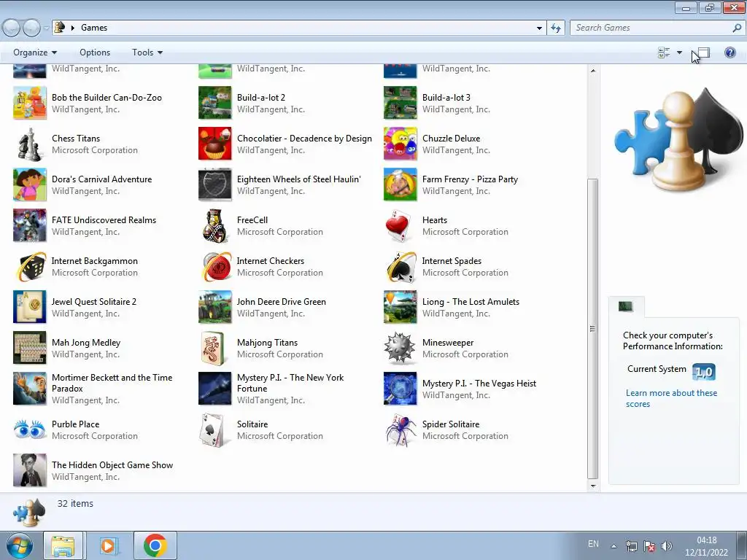The height and width of the screenshot is (560, 747).
Task: Toggle the preview pane button
Action: tap(703, 52)
